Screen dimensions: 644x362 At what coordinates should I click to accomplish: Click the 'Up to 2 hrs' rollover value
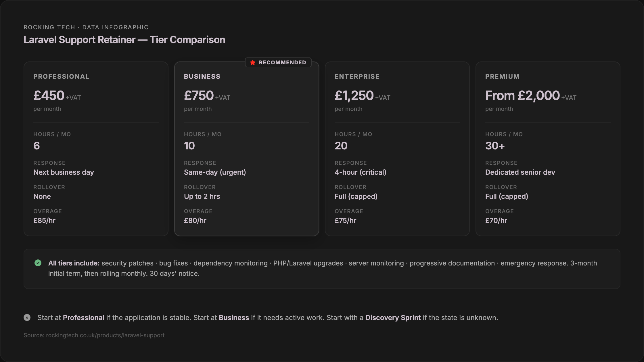tap(202, 196)
